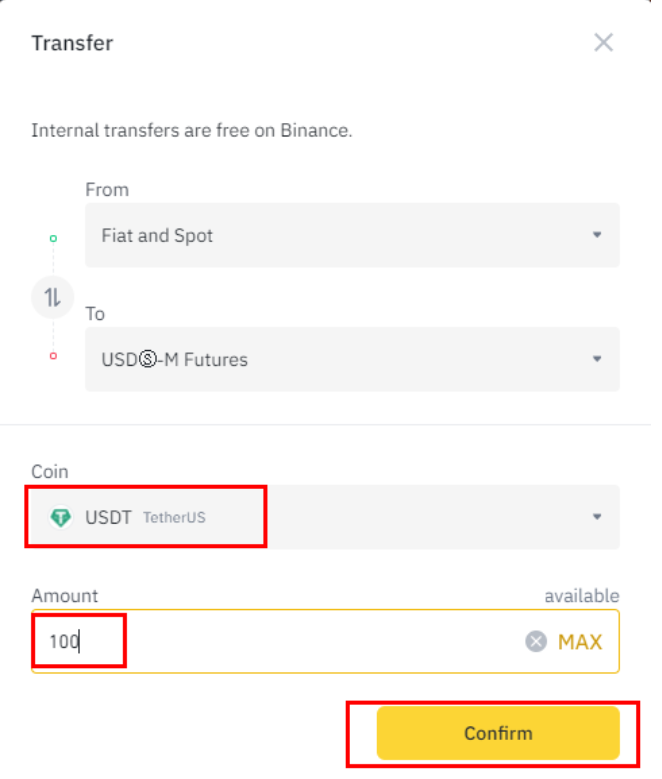Screen dimensions: 662x779
Task: Click the red dot beside To
Action: pyautogui.click(x=53, y=356)
